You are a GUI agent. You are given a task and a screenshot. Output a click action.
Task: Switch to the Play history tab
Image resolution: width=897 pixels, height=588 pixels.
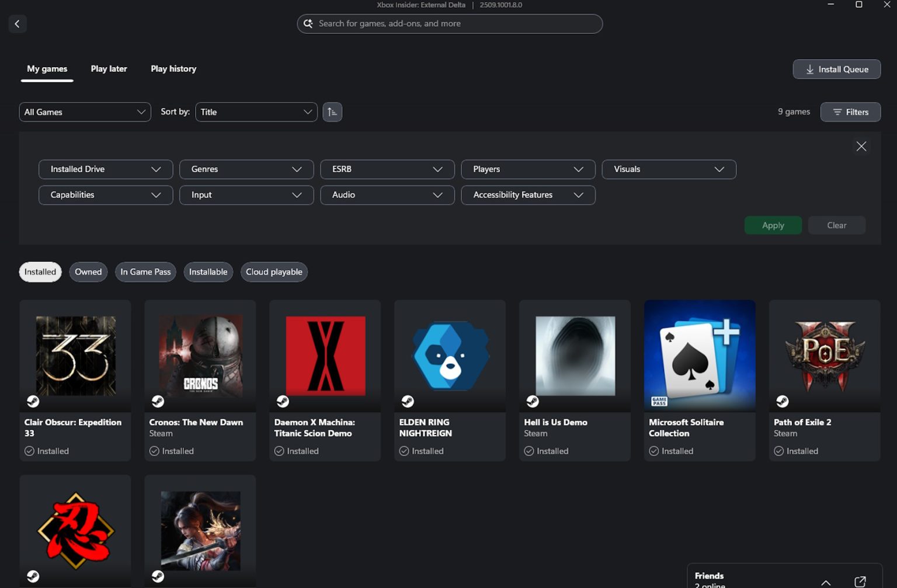tap(173, 68)
